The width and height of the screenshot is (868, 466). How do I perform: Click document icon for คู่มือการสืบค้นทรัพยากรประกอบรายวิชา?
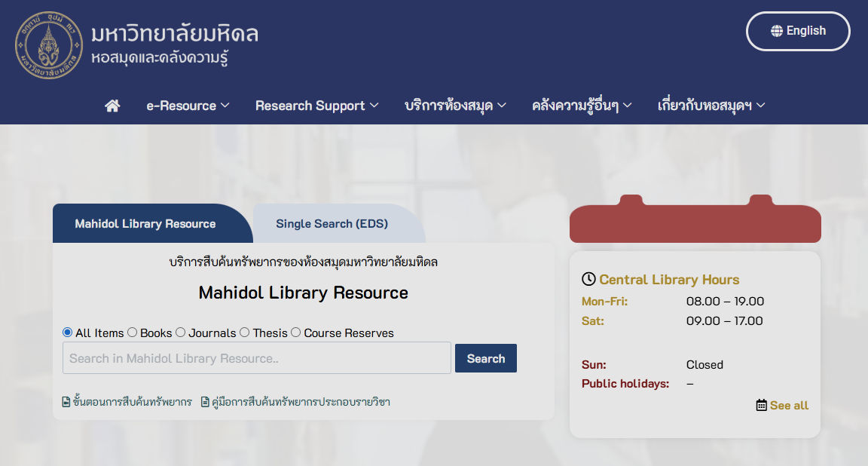(x=205, y=402)
